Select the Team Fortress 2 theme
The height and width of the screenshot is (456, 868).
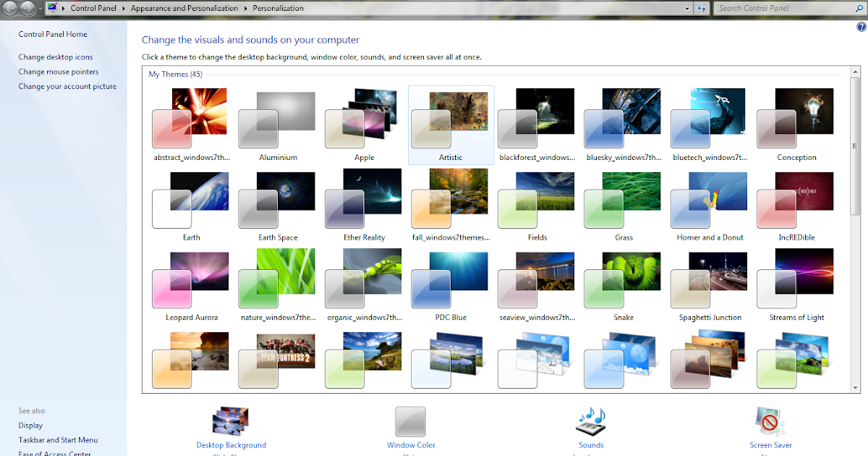[278, 360]
